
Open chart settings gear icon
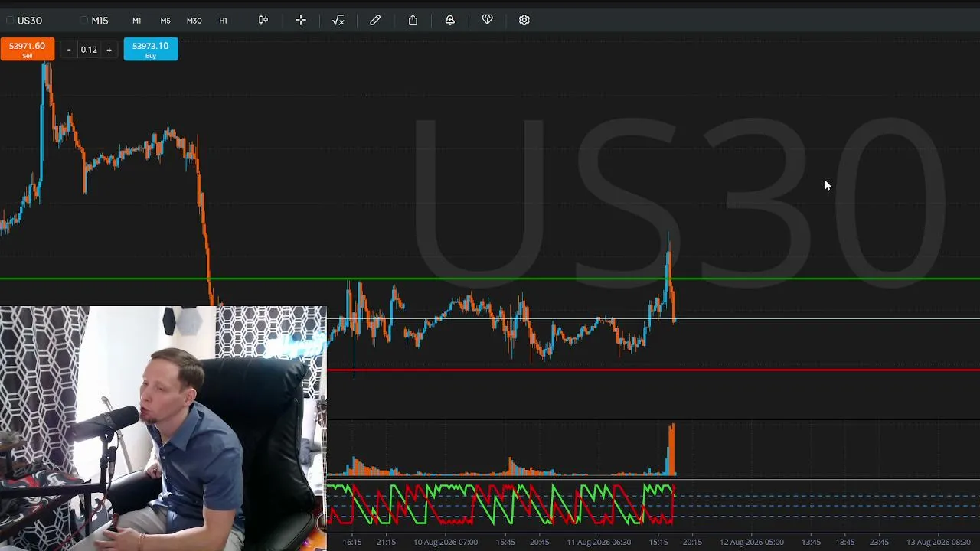[524, 20]
